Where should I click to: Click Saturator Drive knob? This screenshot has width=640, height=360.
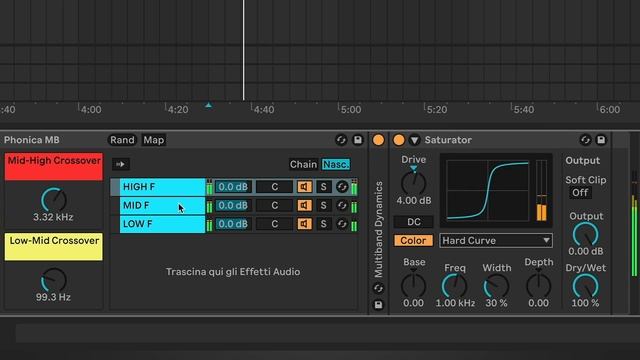413,183
